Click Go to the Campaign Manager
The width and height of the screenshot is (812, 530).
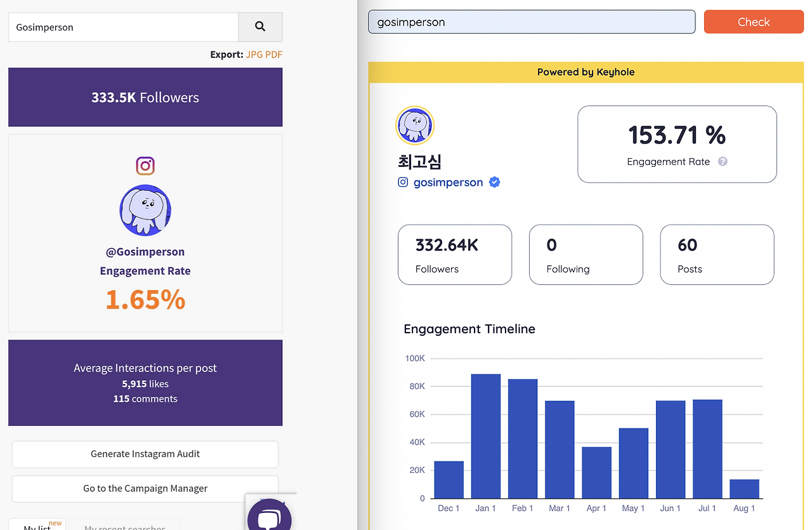point(145,489)
